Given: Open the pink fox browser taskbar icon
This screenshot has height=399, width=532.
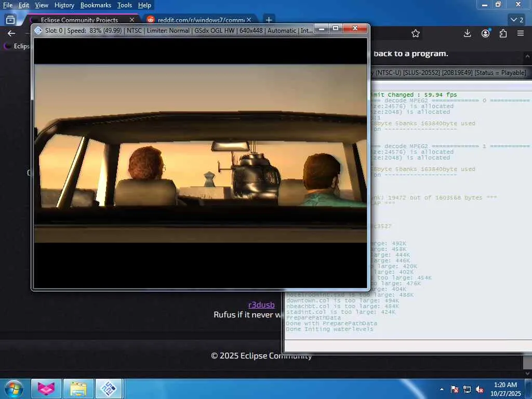Looking at the screenshot, I should [x=46, y=389].
